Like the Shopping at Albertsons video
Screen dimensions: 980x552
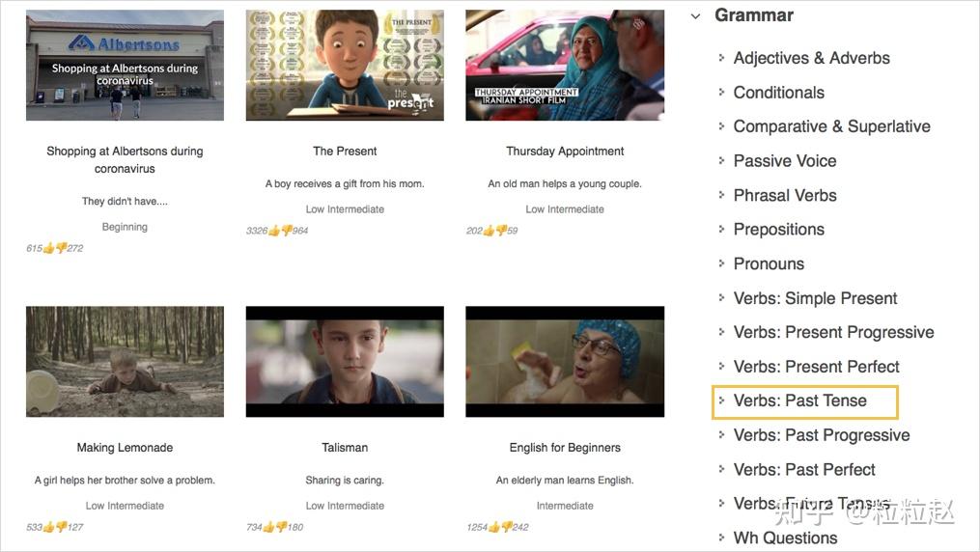[x=48, y=248]
